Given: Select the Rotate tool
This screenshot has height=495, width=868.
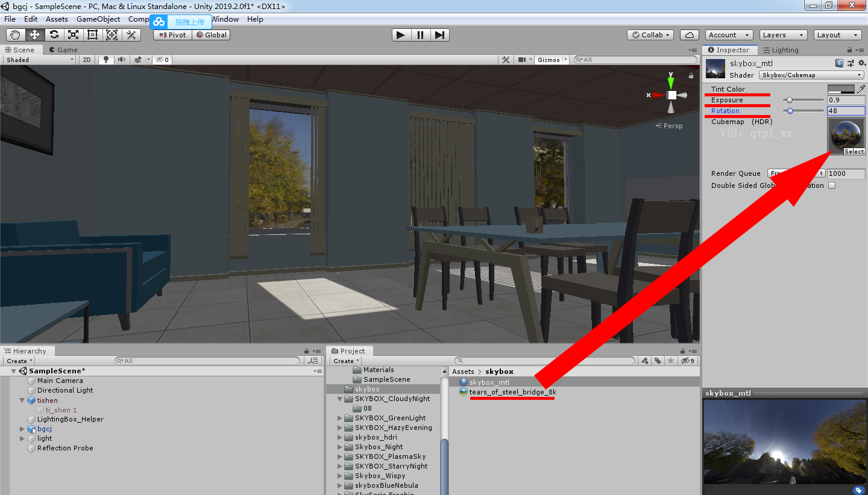Looking at the screenshot, I should pos(54,35).
